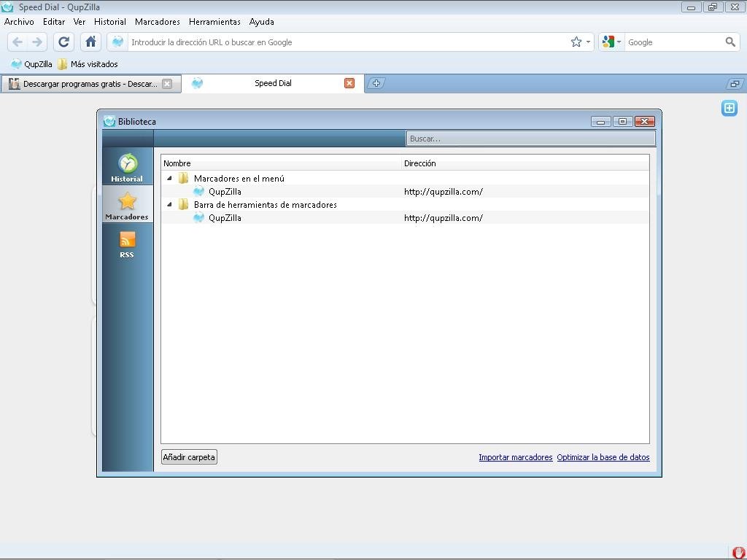The image size is (747, 560).
Task: Show Marcadores section in Biblioteca
Action: pyautogui.click(x=127, y=206)
